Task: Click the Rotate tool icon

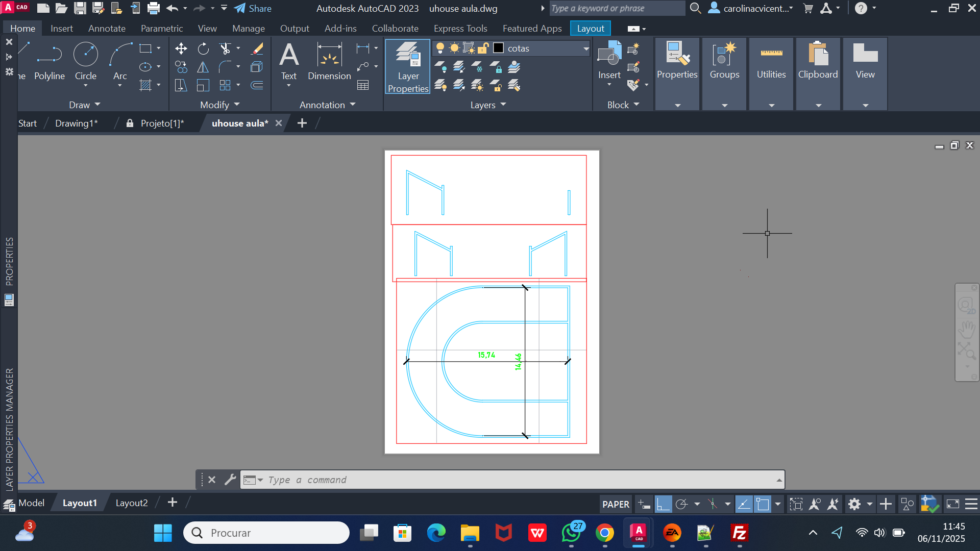Action: [203, 48]
